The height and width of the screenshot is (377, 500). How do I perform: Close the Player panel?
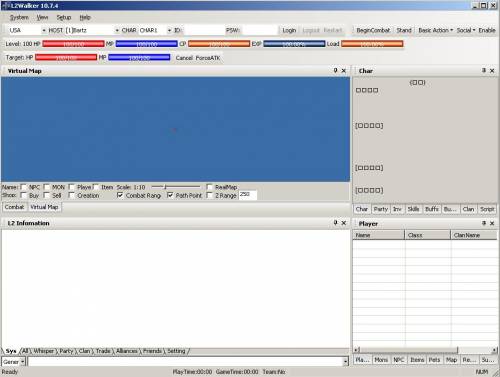[492, 223]
